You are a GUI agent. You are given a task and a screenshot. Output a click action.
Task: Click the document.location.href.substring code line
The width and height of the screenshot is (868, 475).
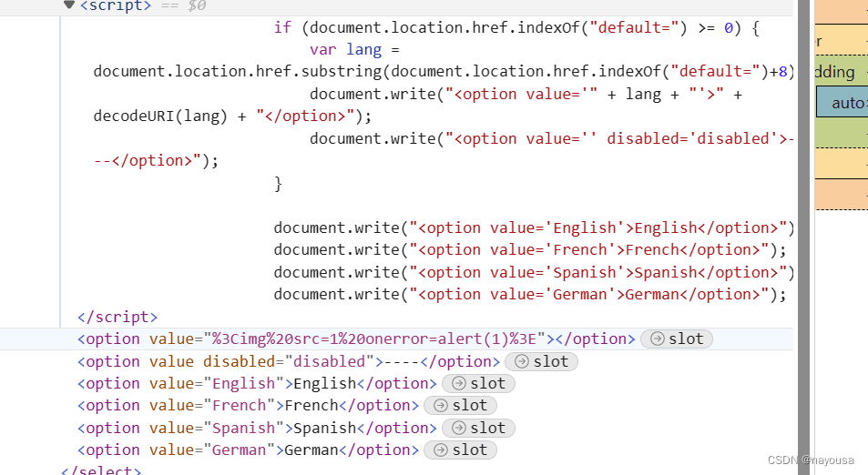(x=444, y=72)
